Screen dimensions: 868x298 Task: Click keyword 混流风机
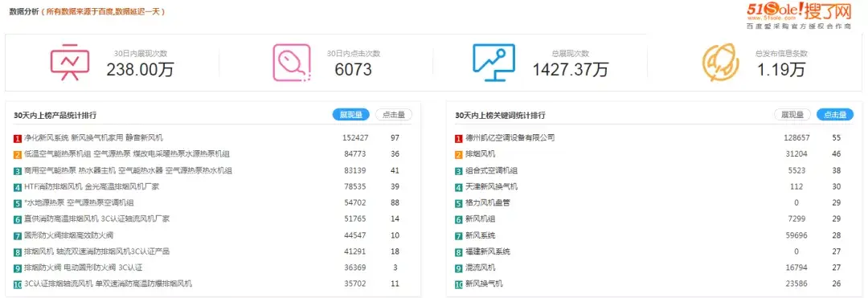481,267
